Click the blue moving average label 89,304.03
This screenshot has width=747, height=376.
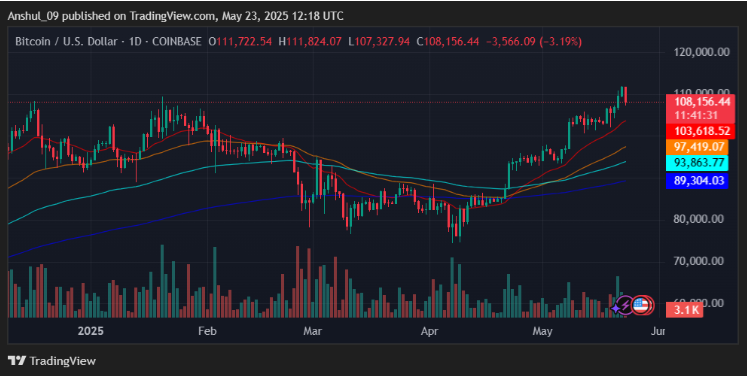(x=697, y=180)
